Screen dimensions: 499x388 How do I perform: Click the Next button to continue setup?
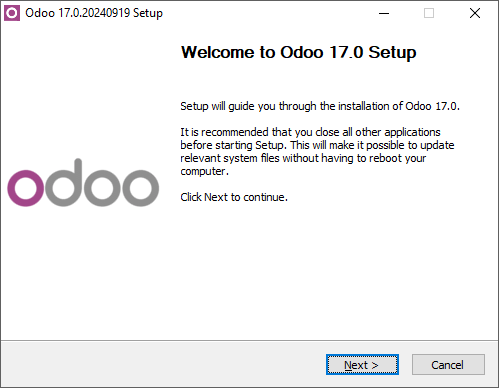[362, 365]
